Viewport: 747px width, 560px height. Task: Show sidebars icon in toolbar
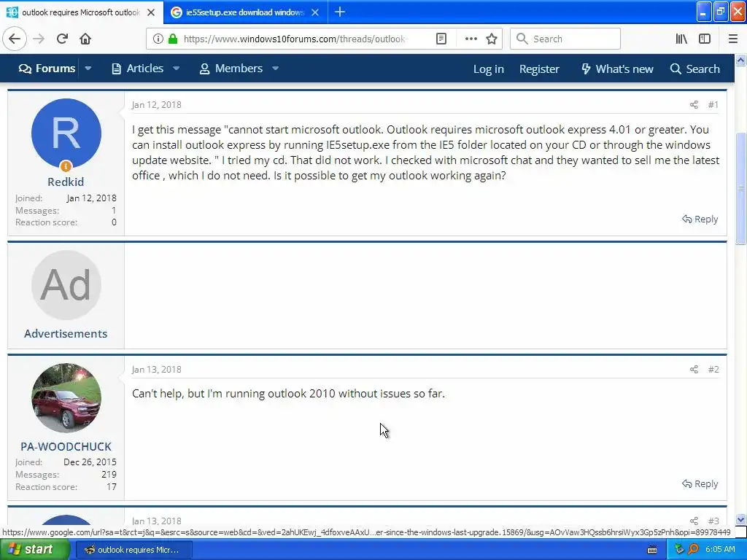tap(705, 39)
